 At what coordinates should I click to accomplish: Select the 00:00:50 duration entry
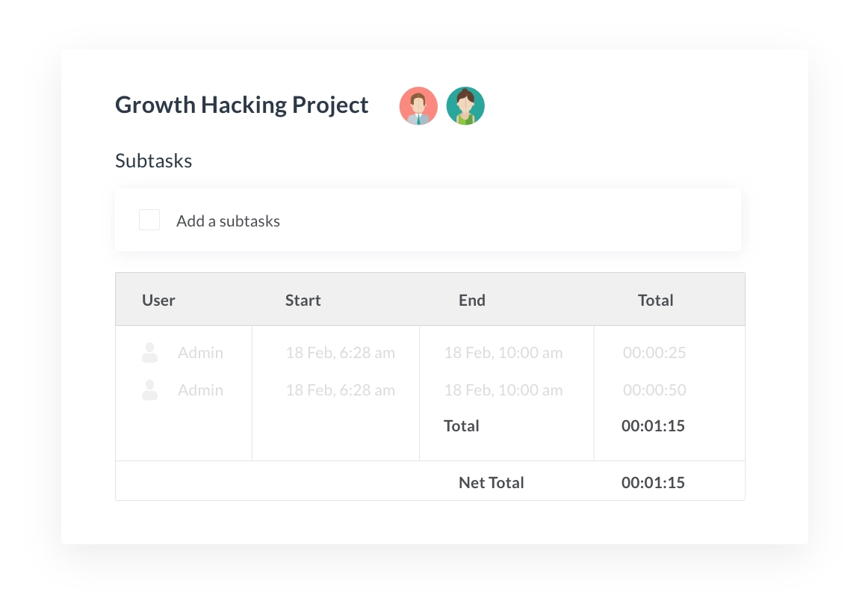tap(654, 390)
